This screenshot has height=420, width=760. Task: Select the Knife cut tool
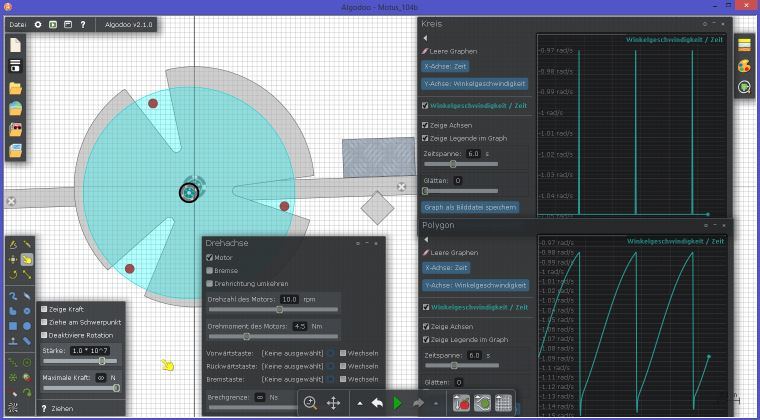[27, 245]
